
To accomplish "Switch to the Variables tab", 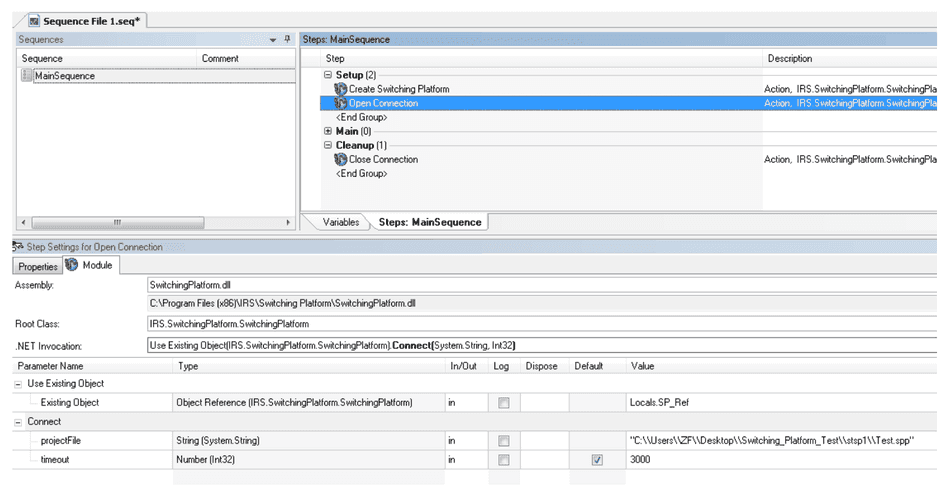I will pyautogui.click(x=340, y=222).
